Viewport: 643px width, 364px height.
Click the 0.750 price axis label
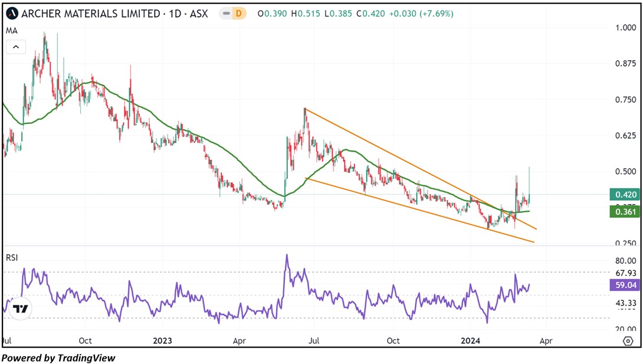coord(626,100)
